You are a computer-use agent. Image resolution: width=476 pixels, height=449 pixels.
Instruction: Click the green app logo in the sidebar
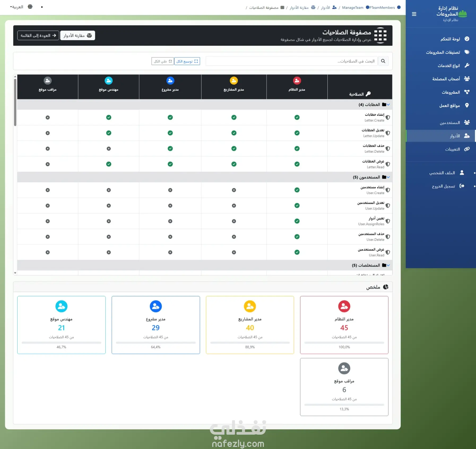tap(463, 13)
